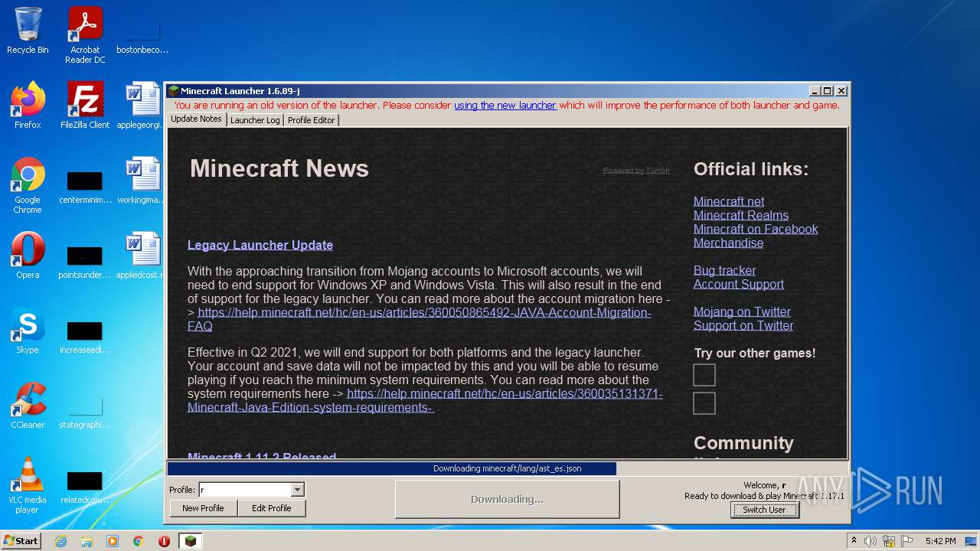Select applegeorgi Word document icon
This screenshot has height=551, width=980.
coord(142,106)
